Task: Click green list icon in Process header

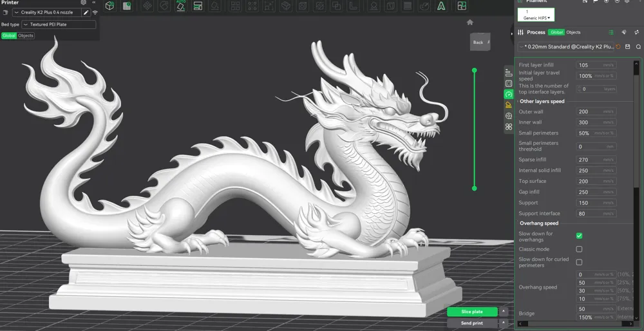Action: [x=611, y=32]
